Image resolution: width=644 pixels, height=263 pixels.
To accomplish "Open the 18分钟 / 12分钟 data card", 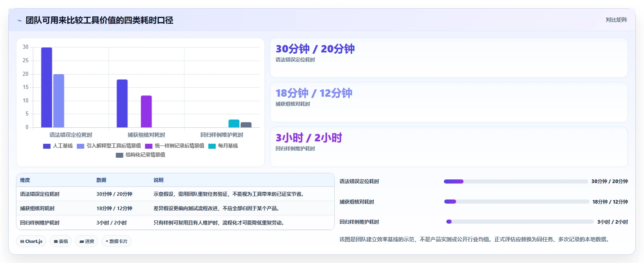I will [449, 102].
